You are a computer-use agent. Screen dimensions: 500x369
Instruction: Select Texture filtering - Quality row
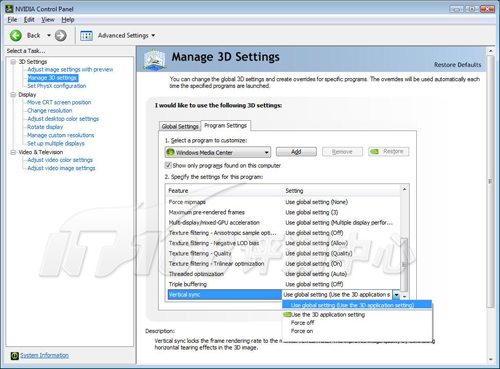point(283,254)
